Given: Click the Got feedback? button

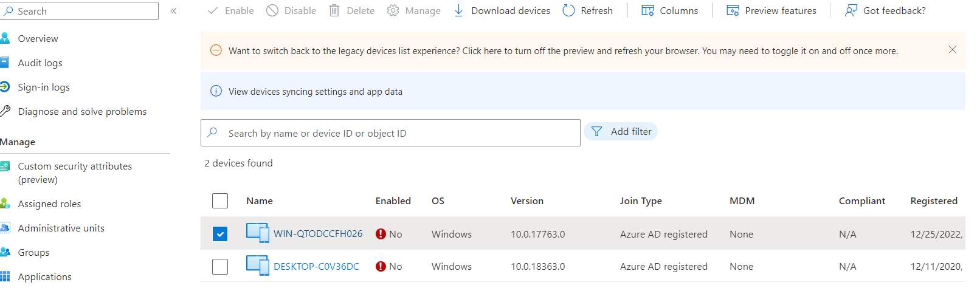Looking at the screenshot, I should pos(885,10).
